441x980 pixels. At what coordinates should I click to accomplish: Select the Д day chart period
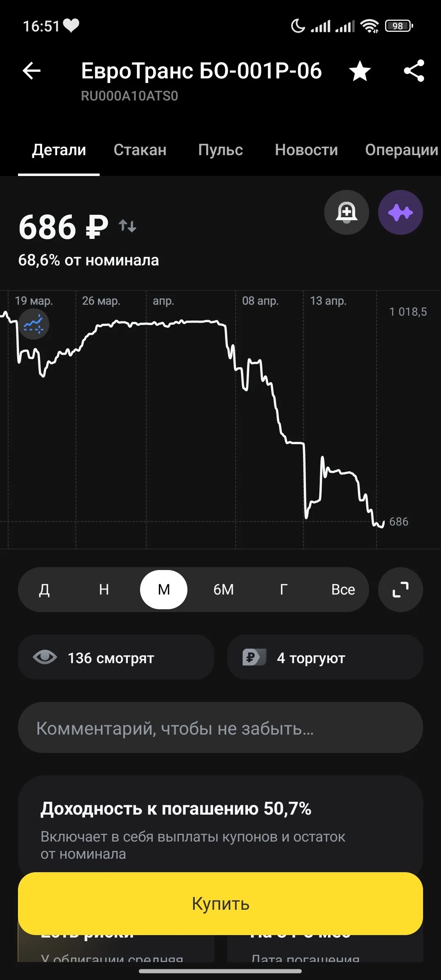tap(45, 590)
